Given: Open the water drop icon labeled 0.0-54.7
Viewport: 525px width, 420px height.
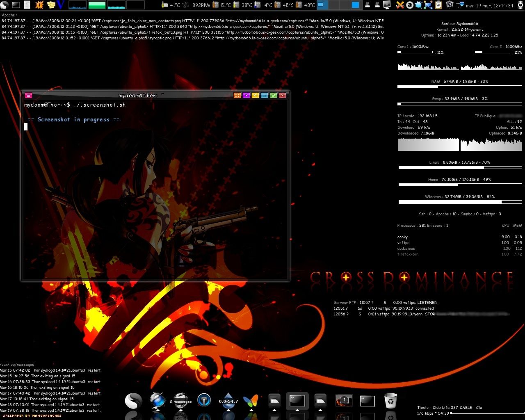Looking at the screenshot, I should (x=228, y=401).
